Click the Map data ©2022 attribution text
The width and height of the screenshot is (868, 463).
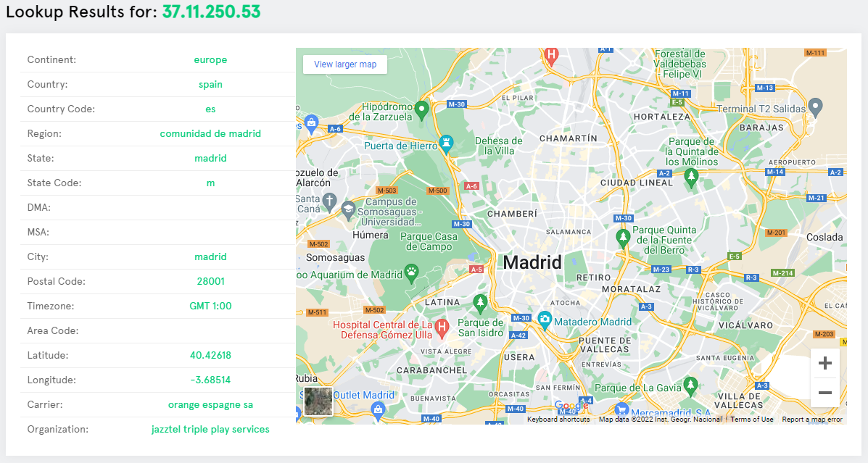click(x=661, y=420)
